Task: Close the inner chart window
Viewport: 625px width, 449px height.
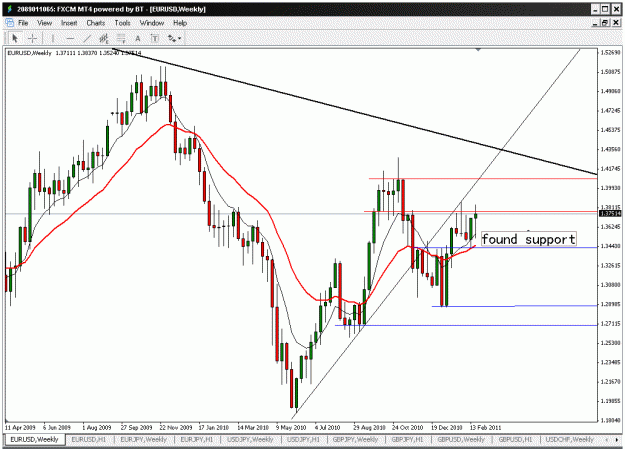Action: pyautogui.click(x=616, y=23)
